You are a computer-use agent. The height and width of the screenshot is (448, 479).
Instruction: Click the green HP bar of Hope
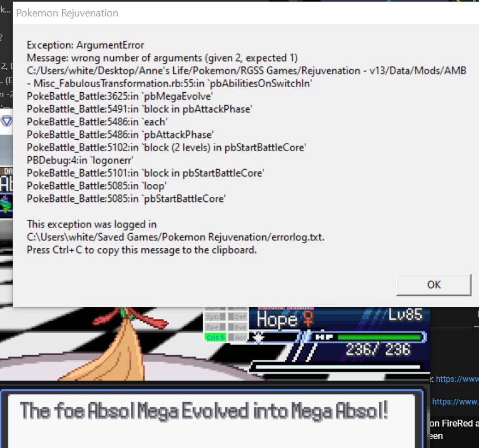(x=379, y=337)
